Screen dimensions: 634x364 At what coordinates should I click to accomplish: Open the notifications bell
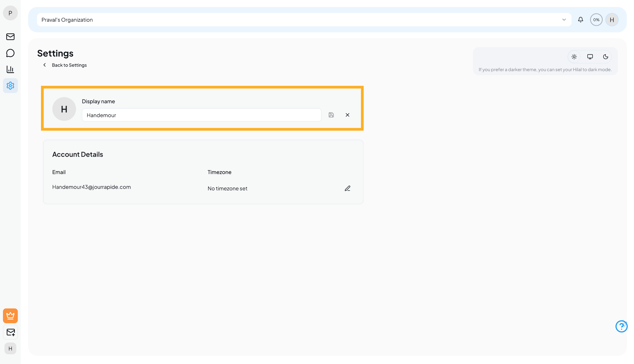click(x=581, y=20)
